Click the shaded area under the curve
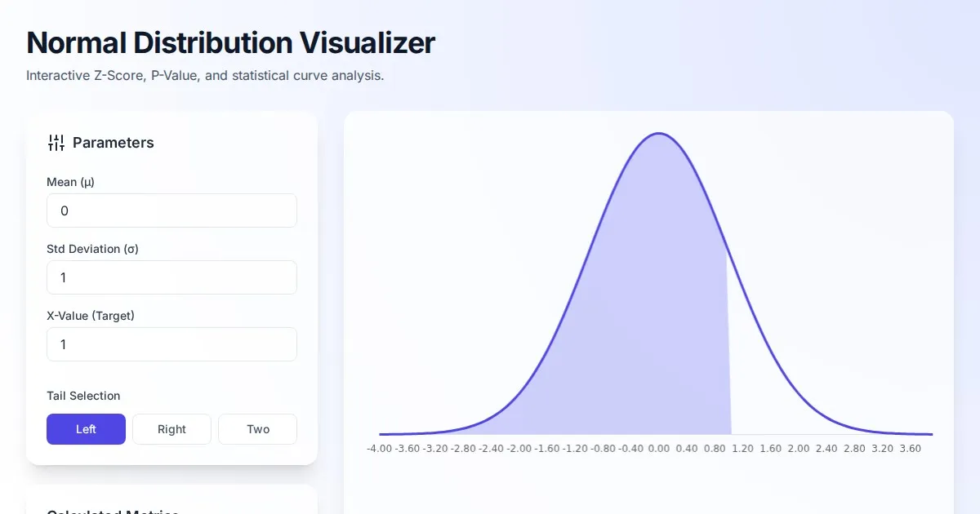 point(645,326)
